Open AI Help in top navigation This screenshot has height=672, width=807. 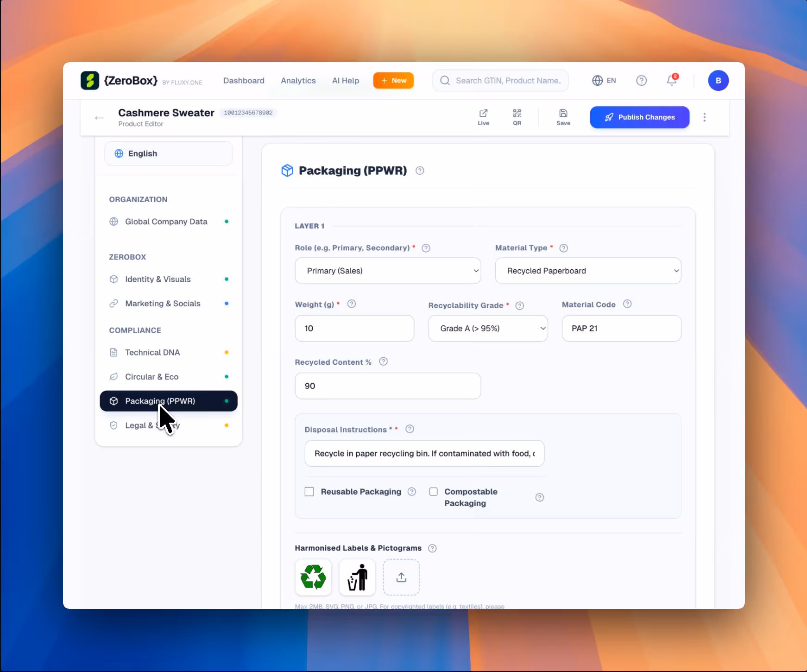(346, 81)
